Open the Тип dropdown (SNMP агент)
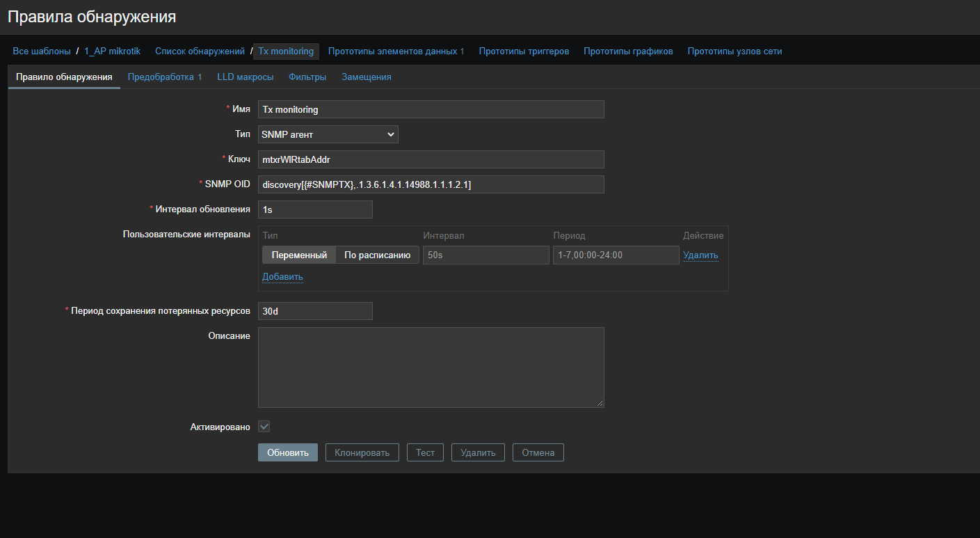Viewport: 980px width, 538px height. (x=328, y=134)
